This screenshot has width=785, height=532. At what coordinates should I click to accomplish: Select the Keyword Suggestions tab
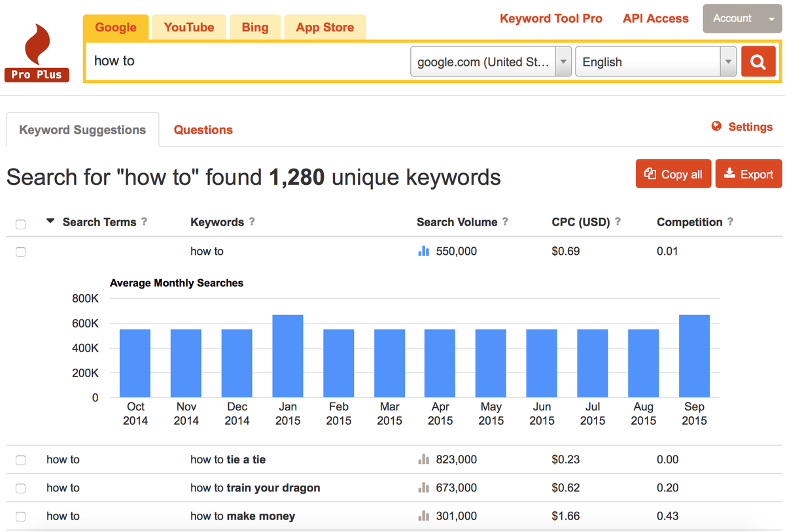[82, 129]
